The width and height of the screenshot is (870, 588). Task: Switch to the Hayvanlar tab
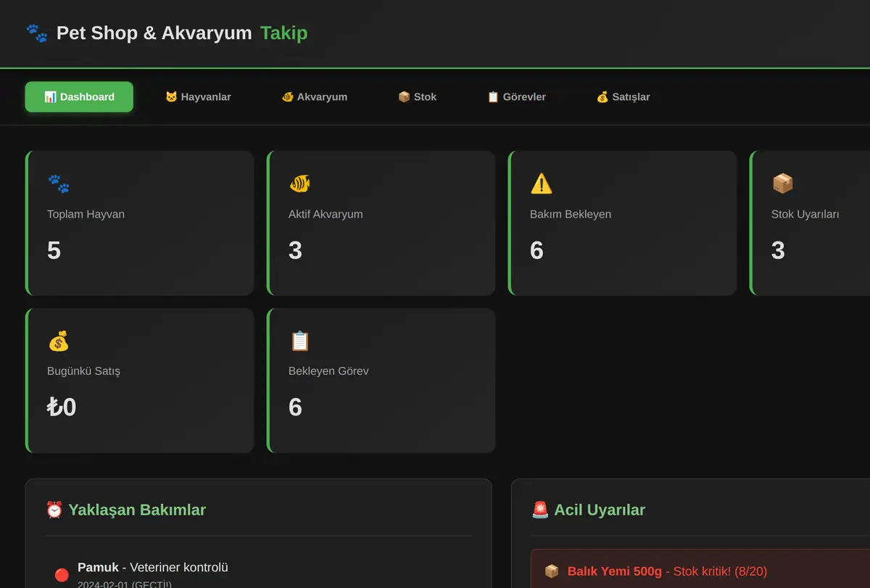tap(198, 97)
